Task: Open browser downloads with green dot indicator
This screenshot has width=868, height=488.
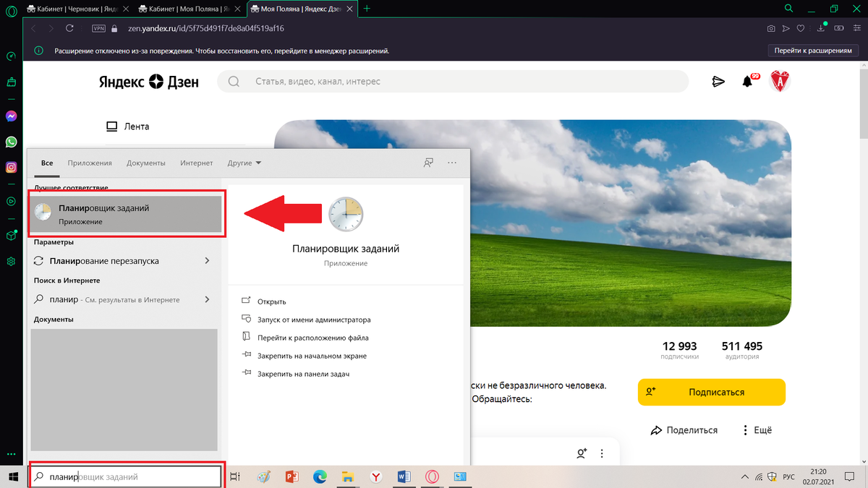Action: pos(820,29)
